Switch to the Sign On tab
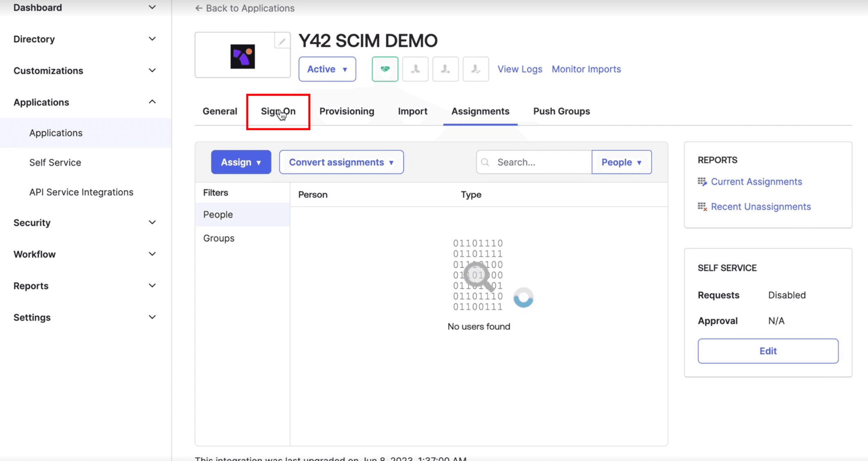The width and height of the screenshot is (868, 461). tap(278, 111)
